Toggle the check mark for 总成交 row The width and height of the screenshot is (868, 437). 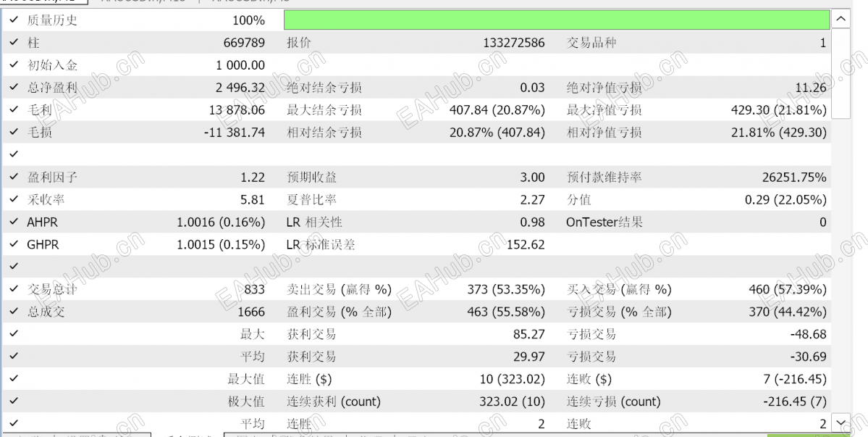(14, 312)
